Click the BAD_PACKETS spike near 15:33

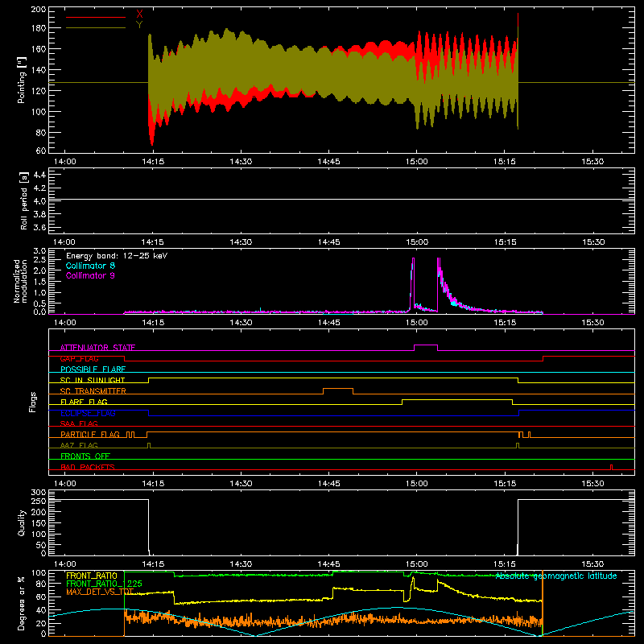612,467
